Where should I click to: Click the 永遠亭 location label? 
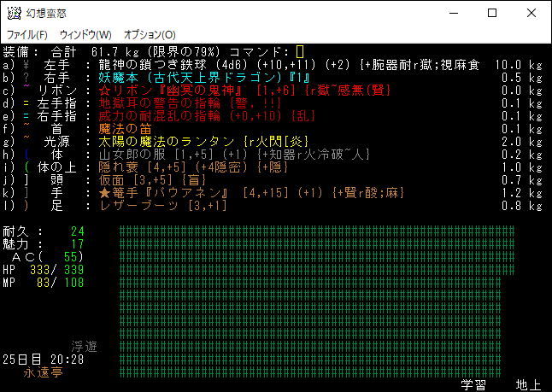point(41,372)
